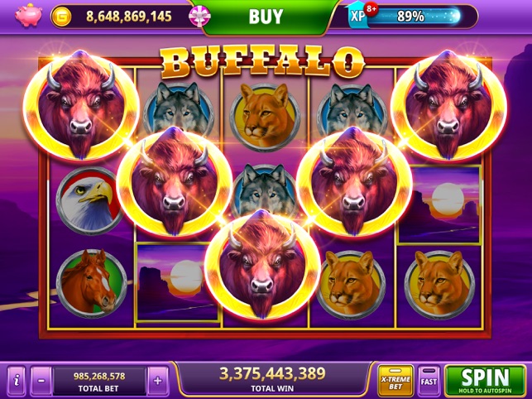Screen dimensions: 532x399
Task: Open the info paytable button
Action: point(17,380)
